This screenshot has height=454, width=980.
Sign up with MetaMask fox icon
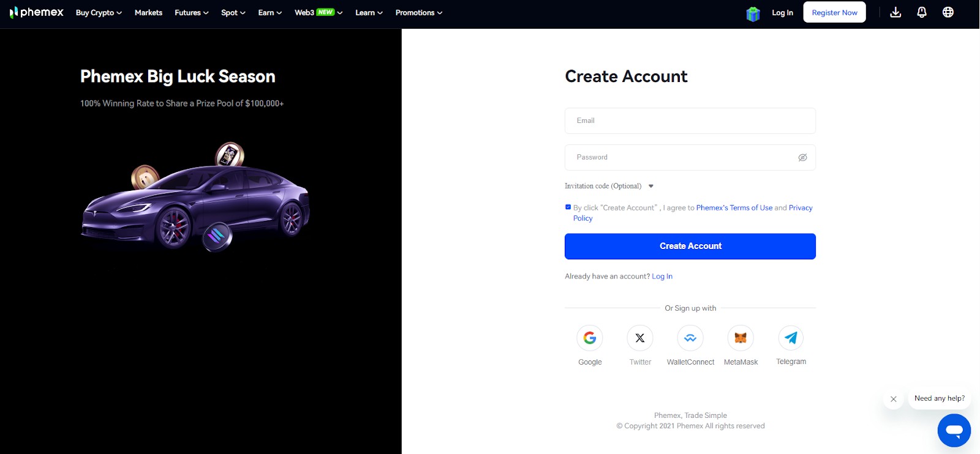741,338
